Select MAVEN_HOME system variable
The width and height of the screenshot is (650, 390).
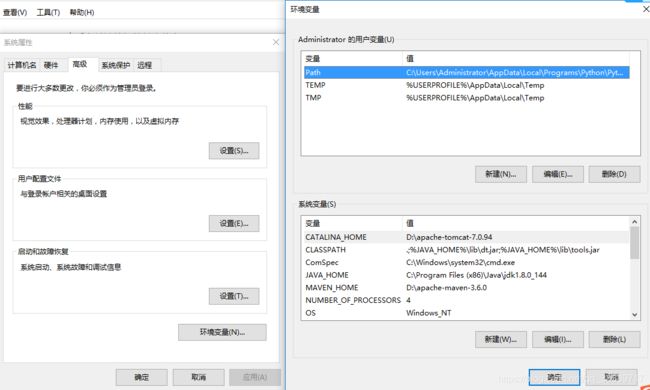[466, 288]
